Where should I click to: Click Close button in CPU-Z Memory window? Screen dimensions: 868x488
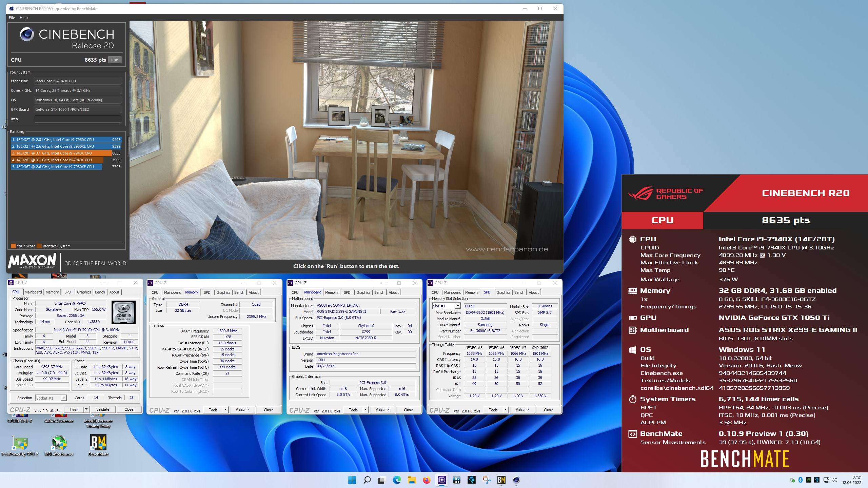pos(268,410)
